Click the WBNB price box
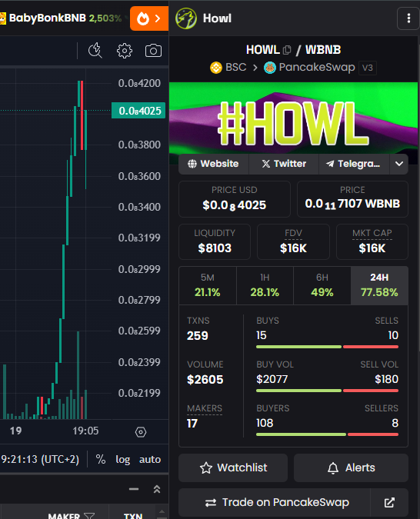This screenshot has width=420, height=519. click(352, 199)
